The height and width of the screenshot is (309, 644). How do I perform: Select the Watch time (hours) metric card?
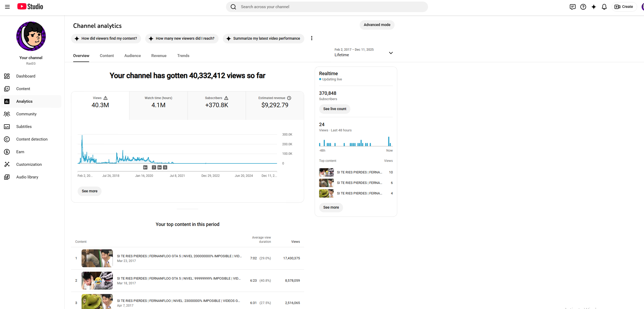point(158,105)
